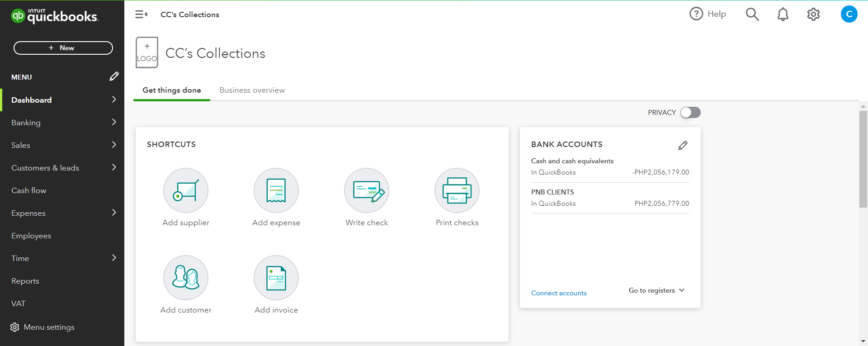Toggle the Privacy switch

click(690, 113)
